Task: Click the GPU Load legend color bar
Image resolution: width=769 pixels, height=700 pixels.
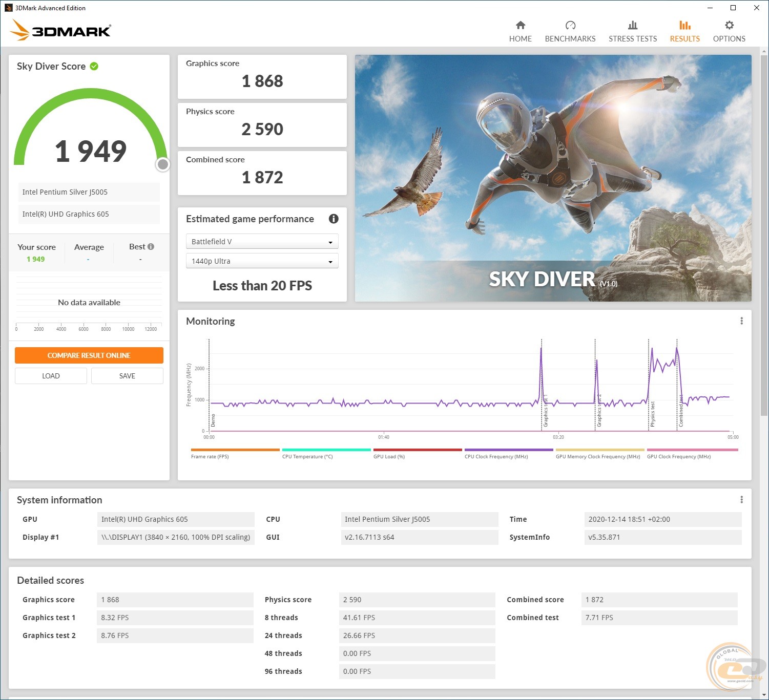Action: click(418, 450)
